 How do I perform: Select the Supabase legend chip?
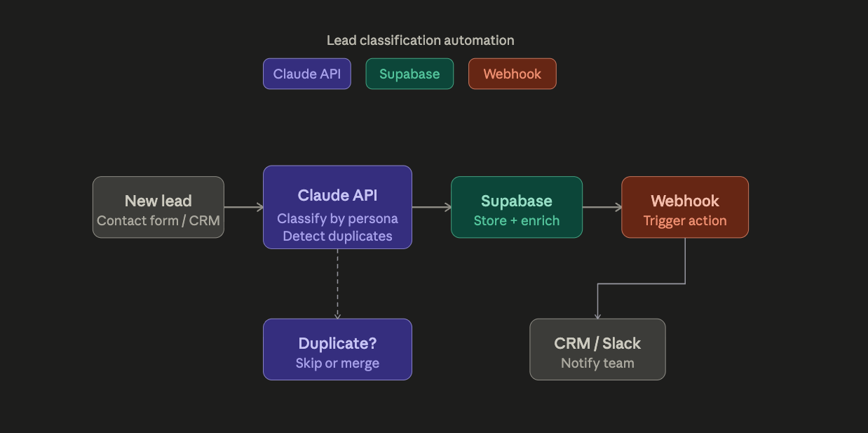click(409, 74)
